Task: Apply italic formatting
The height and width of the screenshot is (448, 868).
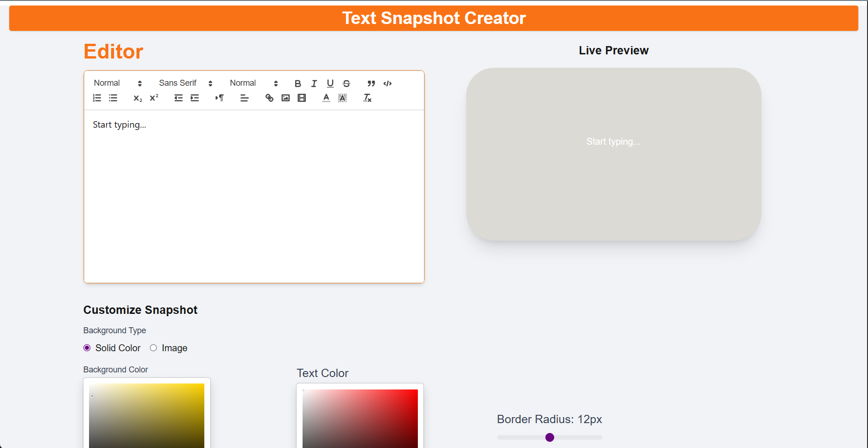Action: (314, 83)
